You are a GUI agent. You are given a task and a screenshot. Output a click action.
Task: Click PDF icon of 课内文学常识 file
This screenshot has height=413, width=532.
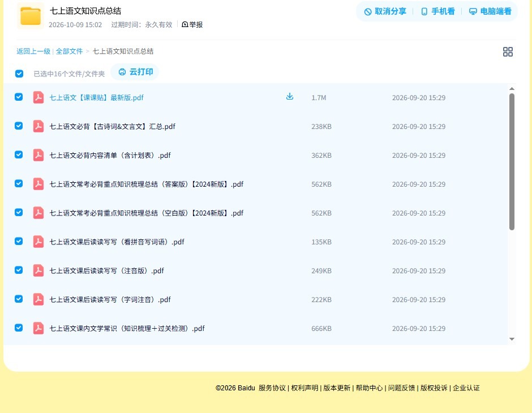38,328
